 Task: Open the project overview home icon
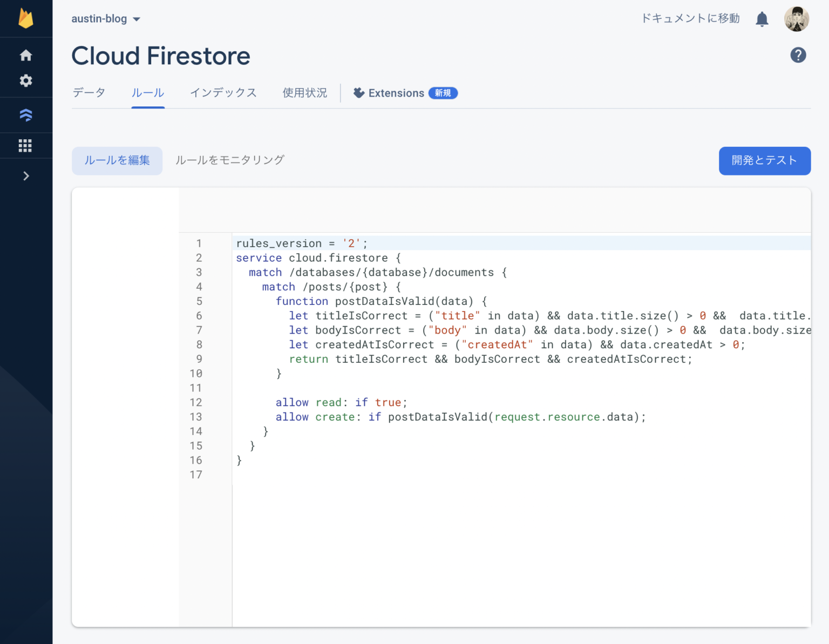25,55
